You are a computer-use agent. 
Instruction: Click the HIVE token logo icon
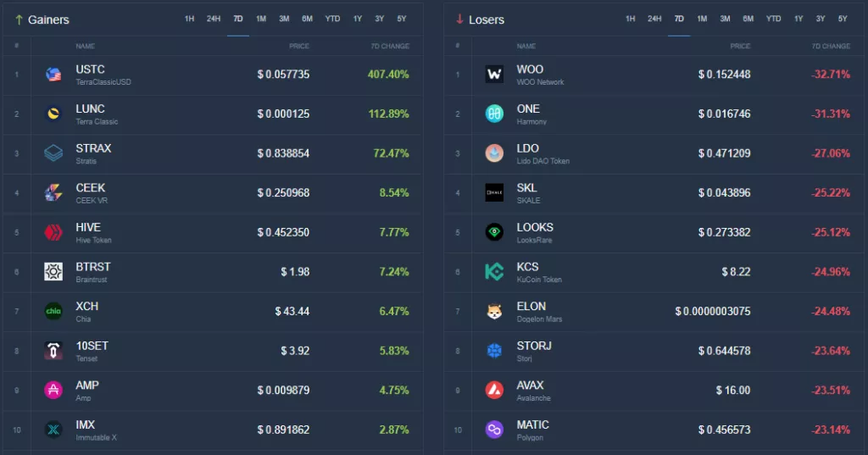tap(53, 232)
